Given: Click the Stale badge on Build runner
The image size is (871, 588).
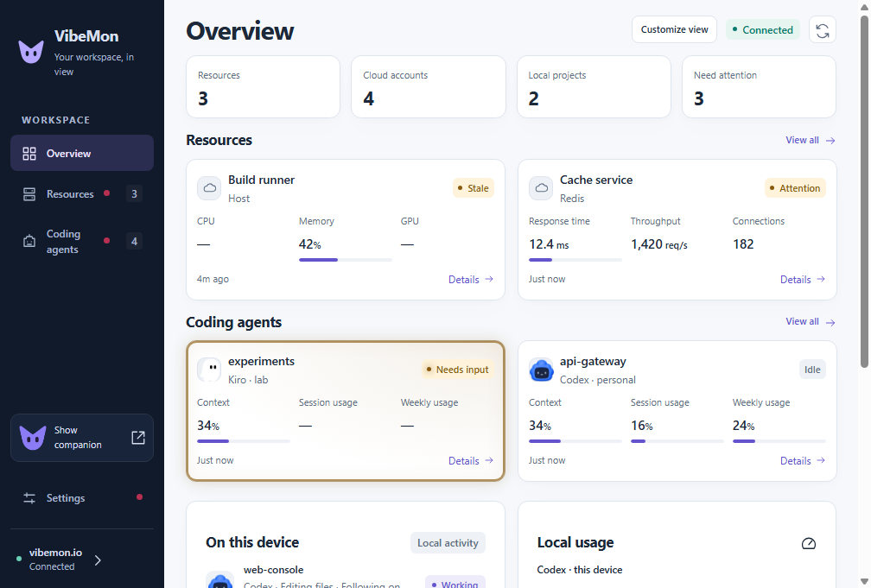Looking at the screenshot, I should (x=474, y=188).
